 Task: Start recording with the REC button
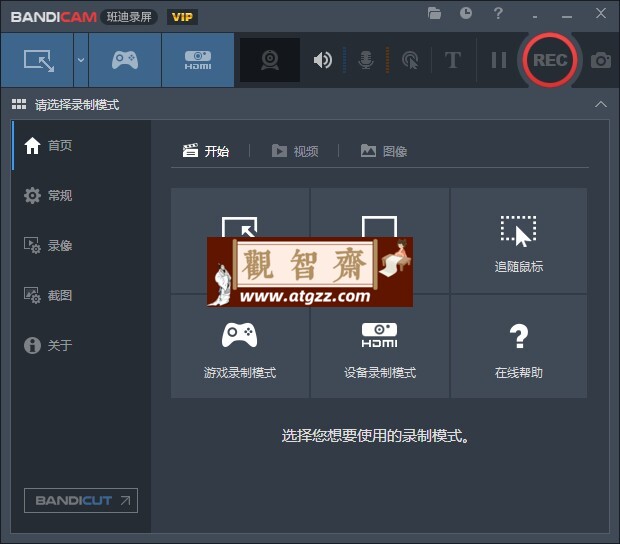tap(550, 60)
